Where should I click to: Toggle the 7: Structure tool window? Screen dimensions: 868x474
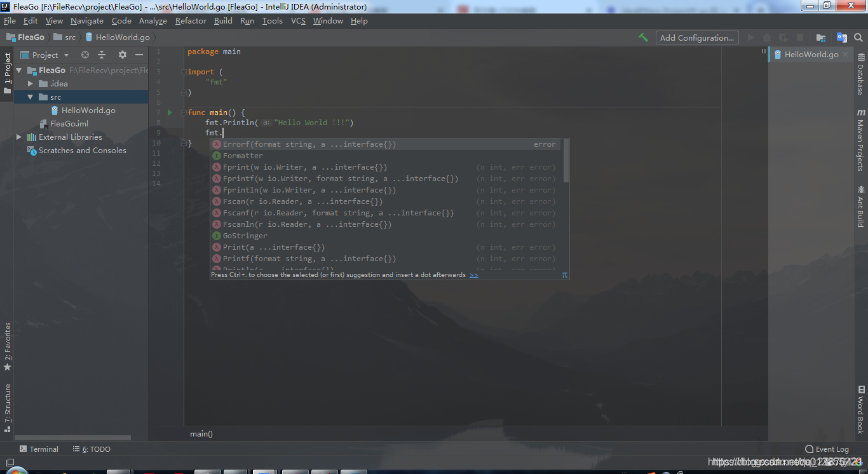click(8, 407)
